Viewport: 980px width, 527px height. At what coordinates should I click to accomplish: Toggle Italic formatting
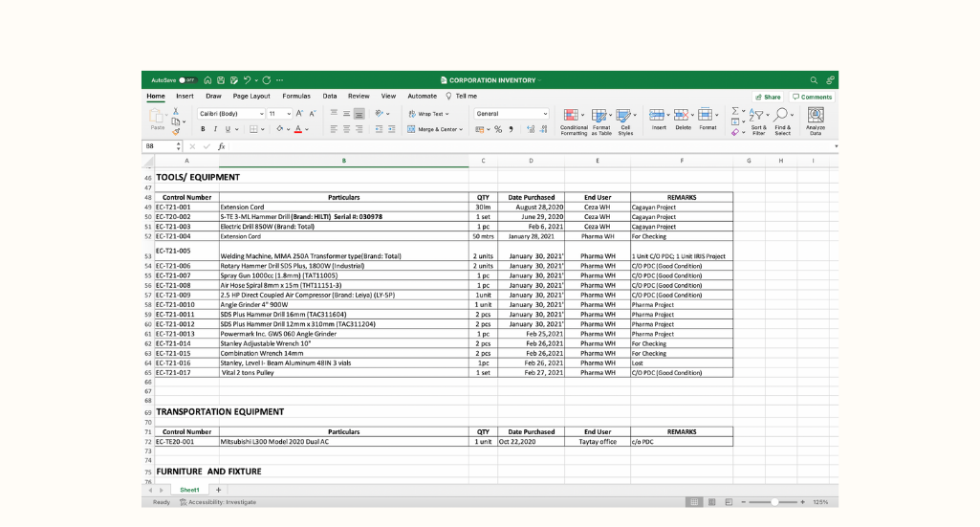[215, 129]
